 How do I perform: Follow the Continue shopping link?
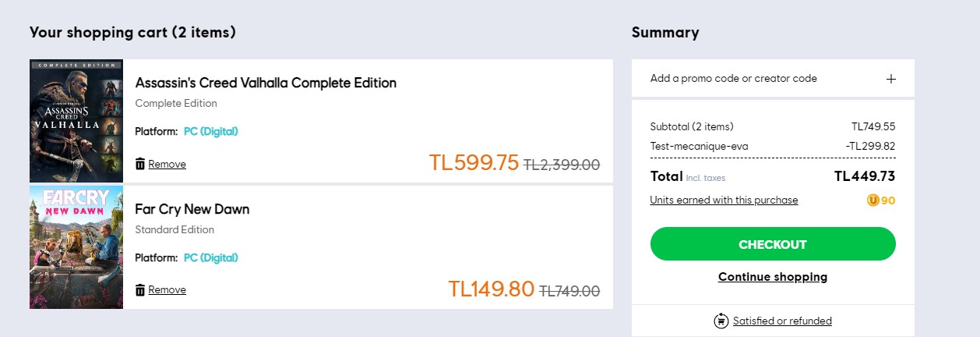click(773, 277)
